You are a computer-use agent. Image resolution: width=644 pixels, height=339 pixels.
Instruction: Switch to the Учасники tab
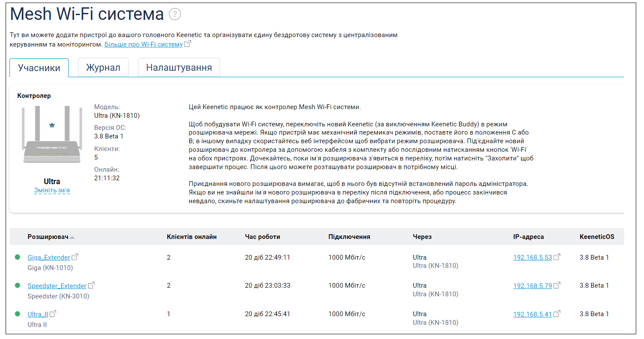(x=39, y=68)
